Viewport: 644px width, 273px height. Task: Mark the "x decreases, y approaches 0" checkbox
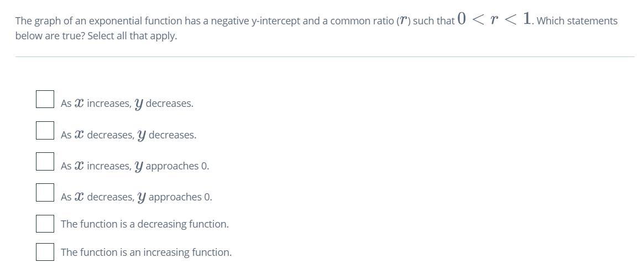click(45, 192)
